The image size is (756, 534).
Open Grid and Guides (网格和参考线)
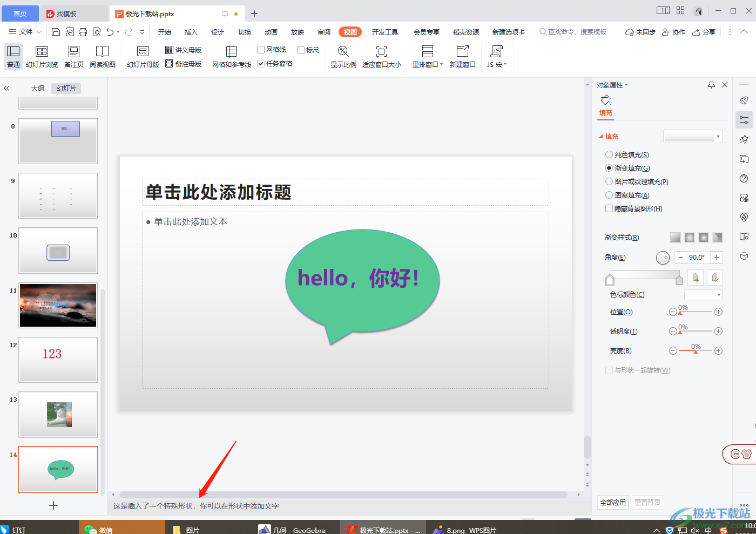(x=232, y=57)
